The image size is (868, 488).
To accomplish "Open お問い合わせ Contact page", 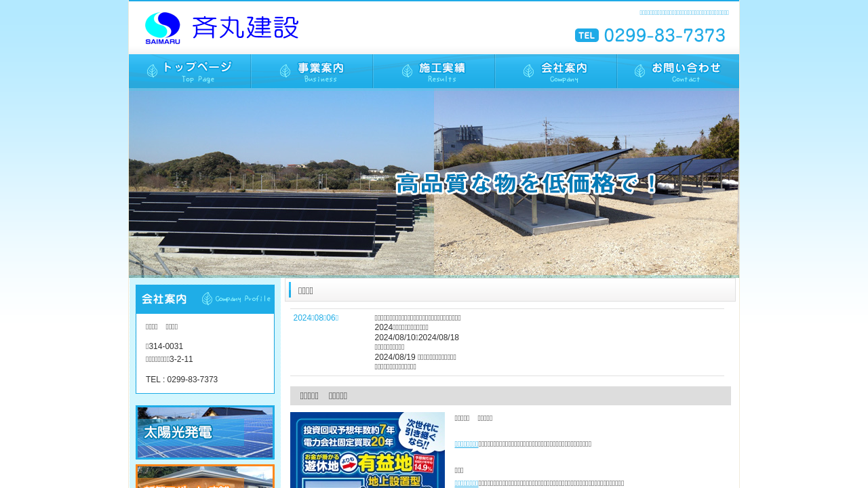I will click(678, 71).
